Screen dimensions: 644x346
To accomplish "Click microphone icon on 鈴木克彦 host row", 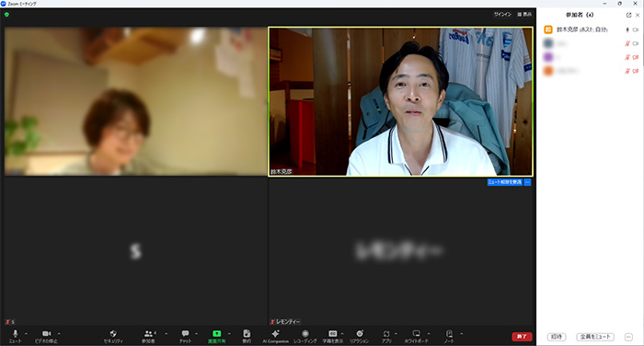I will [627, 29].
